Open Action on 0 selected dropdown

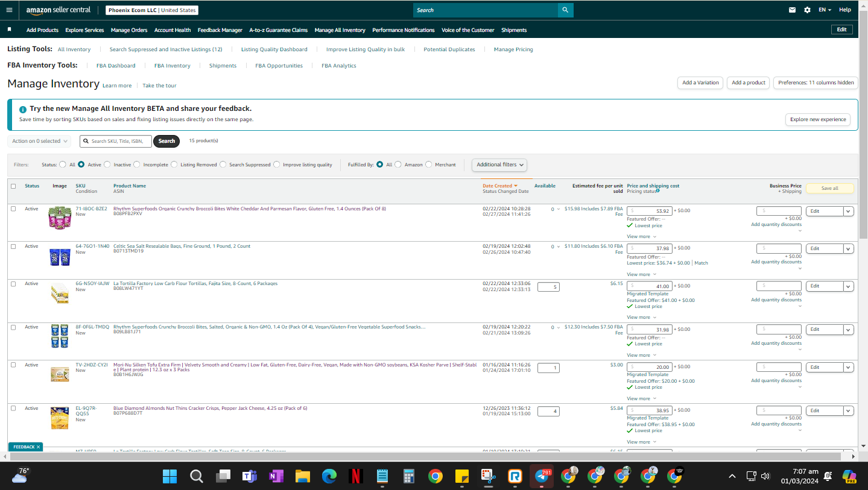pos(39,141)
